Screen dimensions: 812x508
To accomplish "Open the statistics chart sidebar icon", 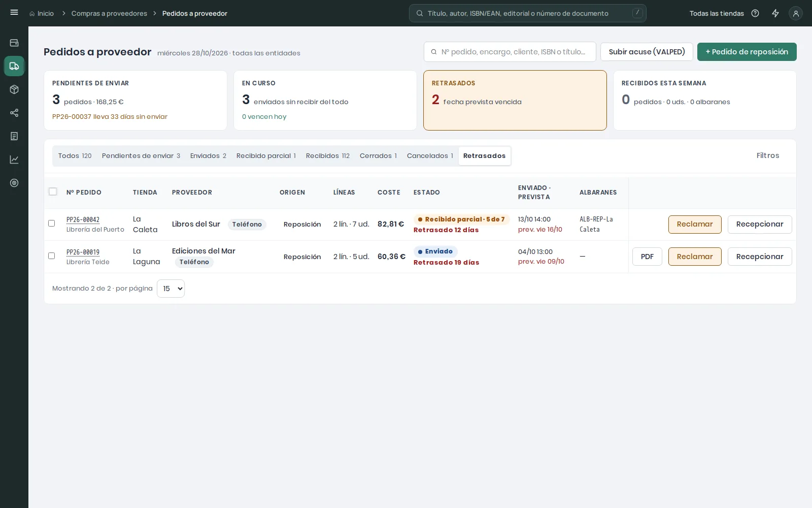I will coord(14,160).
